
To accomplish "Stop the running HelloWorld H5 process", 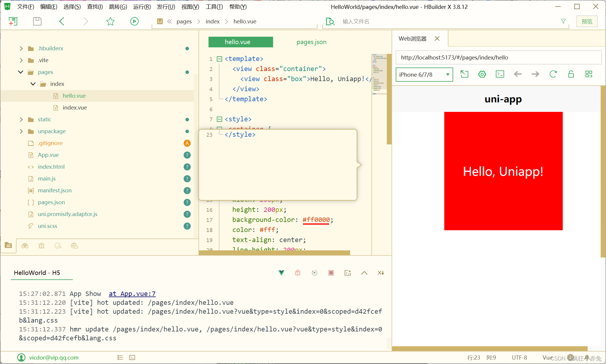I will click(x=331, y=273).
